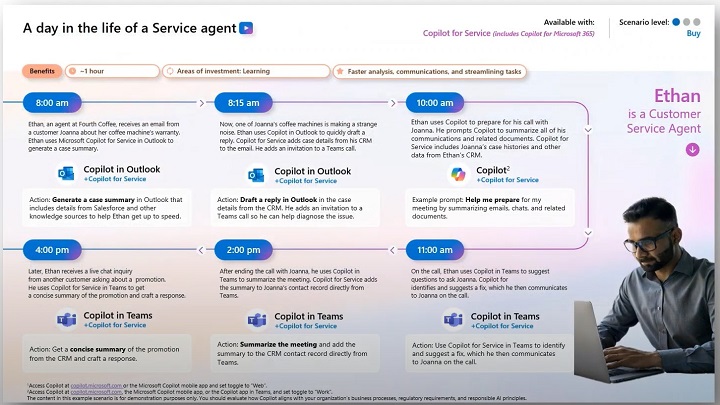This screenshot has height=405, width=720.
Task: Select the 10:00 am time badge
Action: click(435, 102)
